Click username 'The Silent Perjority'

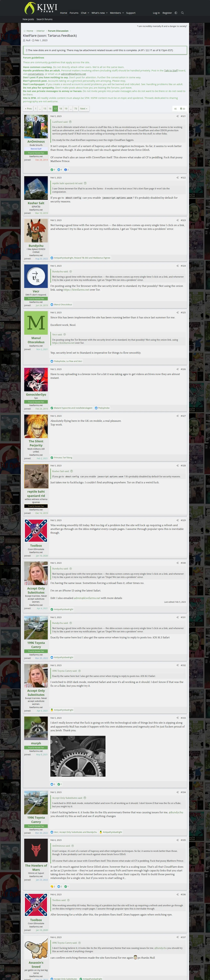click(36, 443)
